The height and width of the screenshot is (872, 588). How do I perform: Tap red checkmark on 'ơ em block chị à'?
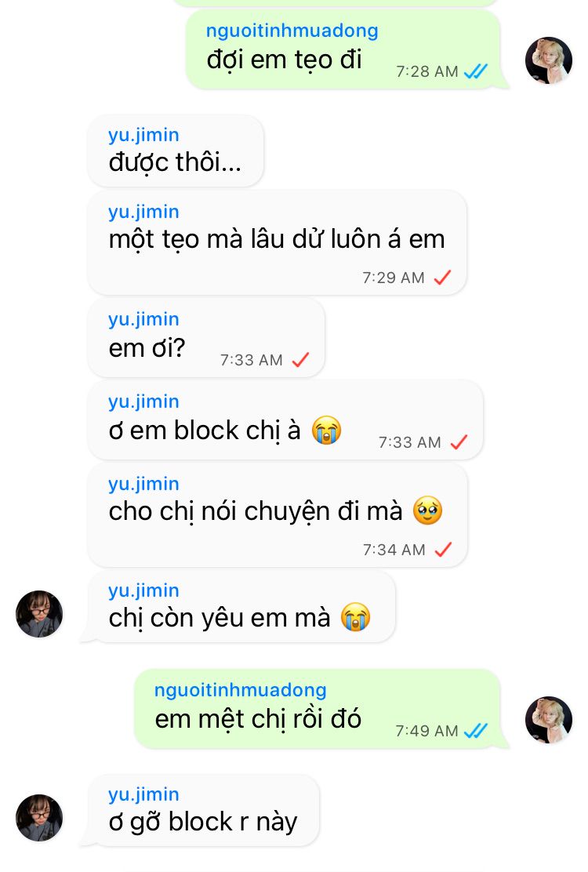click(x=459, y=442)
